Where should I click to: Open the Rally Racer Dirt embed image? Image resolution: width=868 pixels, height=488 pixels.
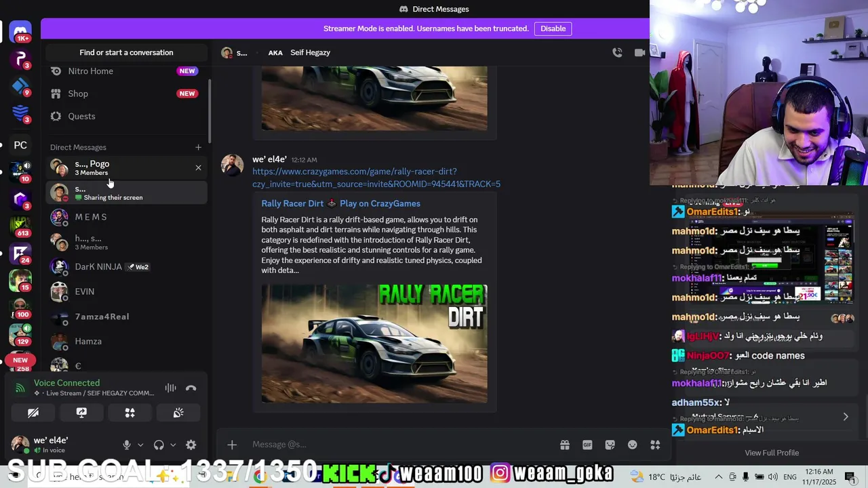pyautogui.click(x=374, y=344)
